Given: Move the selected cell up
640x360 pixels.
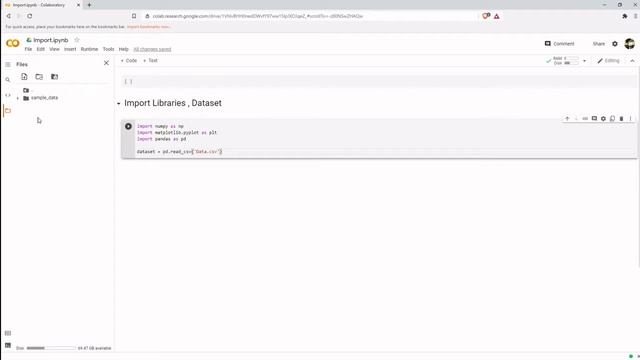Looking at the screenshot, I should pyautogui.click(x=567, y=119).
